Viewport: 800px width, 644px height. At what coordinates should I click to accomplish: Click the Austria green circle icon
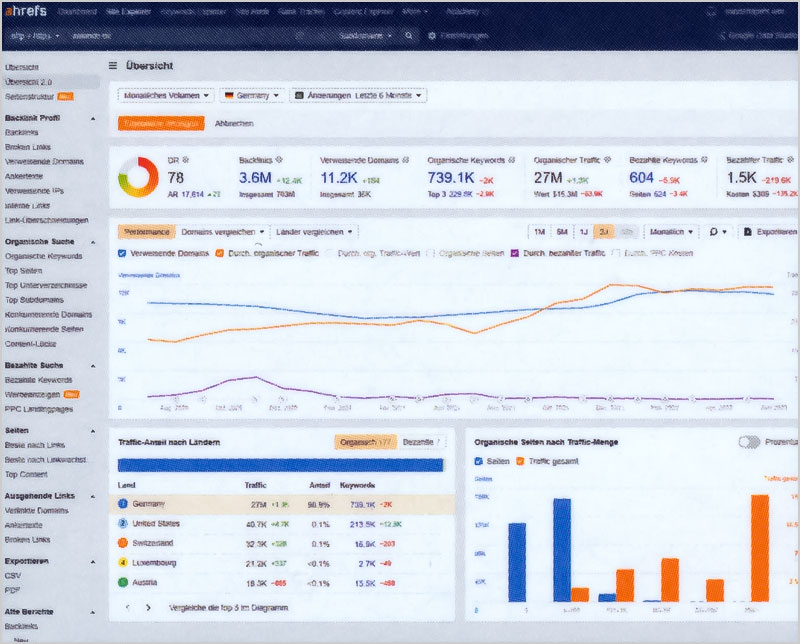click(123, 582)
